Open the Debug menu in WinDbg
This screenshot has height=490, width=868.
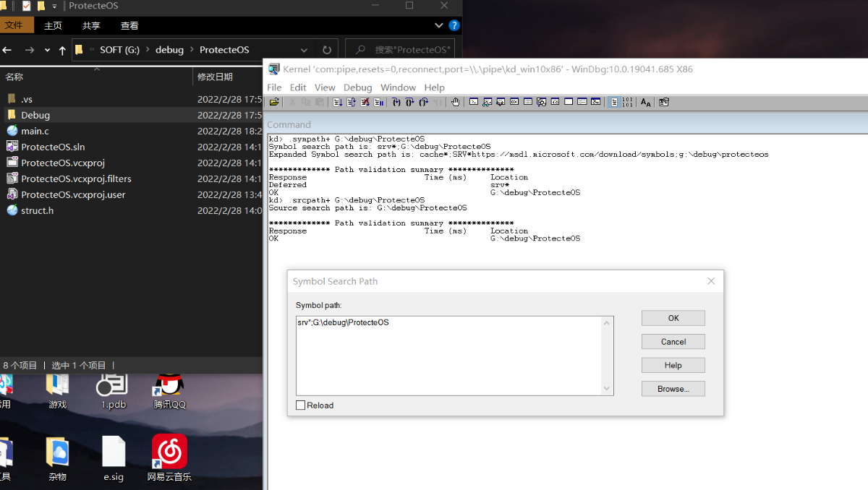click(x=357, y=87)
